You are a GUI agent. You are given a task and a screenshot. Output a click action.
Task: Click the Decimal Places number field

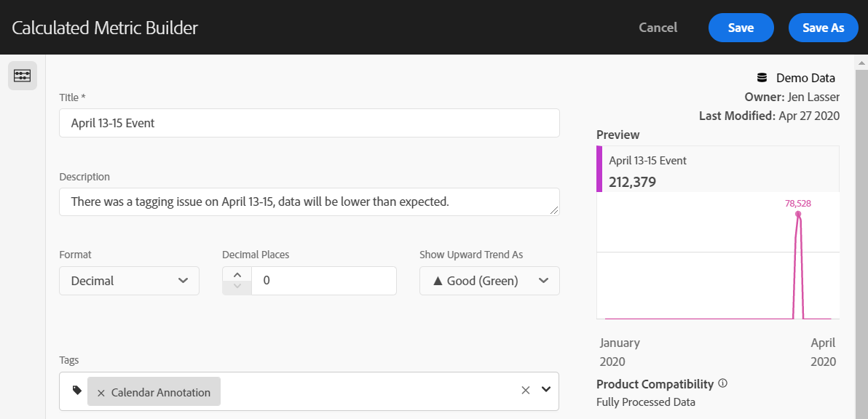[x=323, y=281]
